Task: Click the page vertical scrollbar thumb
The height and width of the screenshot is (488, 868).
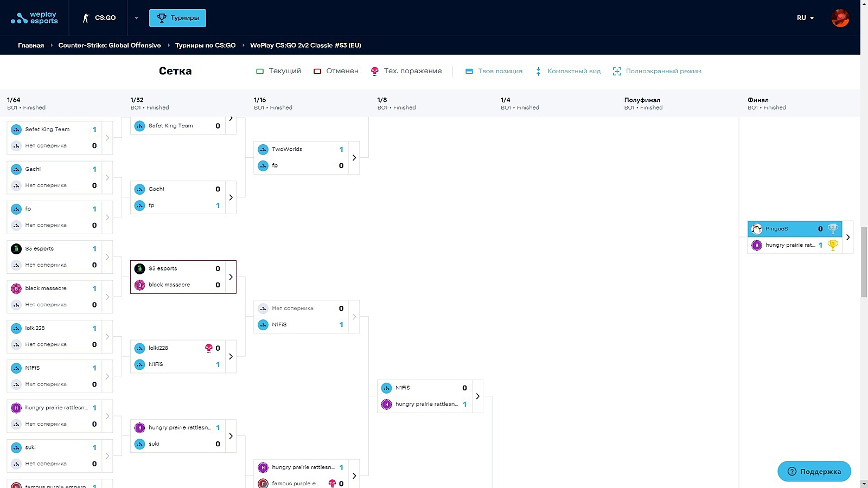Action: tap(864, 262)
